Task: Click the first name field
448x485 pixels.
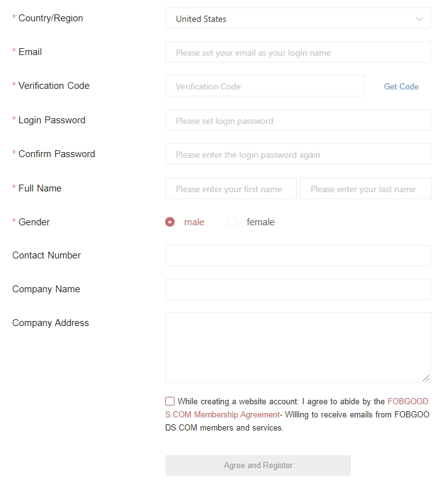Action: click(230, 189)
